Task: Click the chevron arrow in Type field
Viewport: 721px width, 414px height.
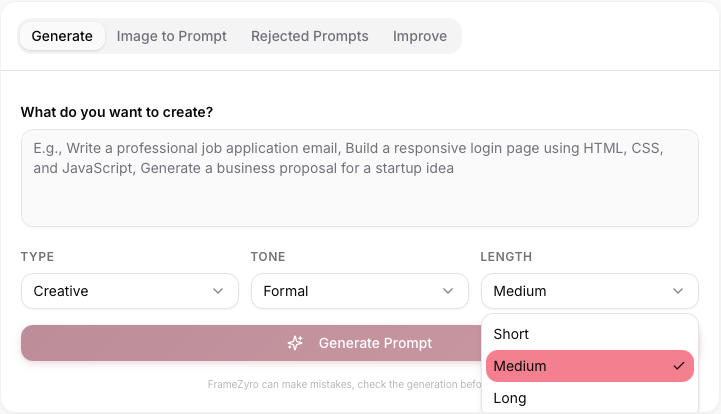Action: coord(218,291)
